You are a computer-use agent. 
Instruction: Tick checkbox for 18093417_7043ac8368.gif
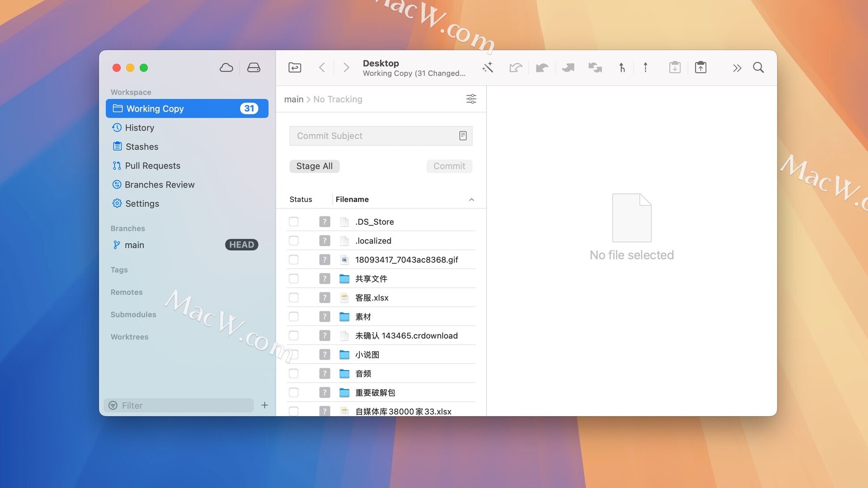point(293,260)
